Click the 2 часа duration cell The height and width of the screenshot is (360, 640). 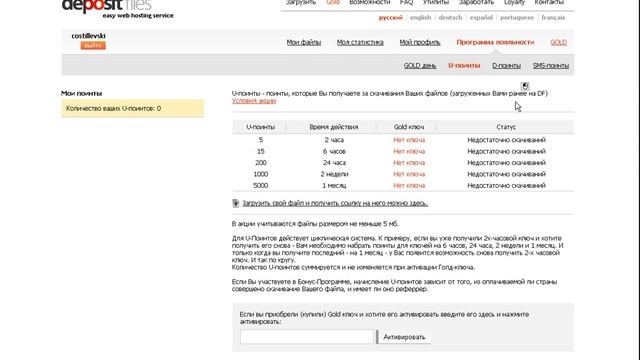point(334,140)
